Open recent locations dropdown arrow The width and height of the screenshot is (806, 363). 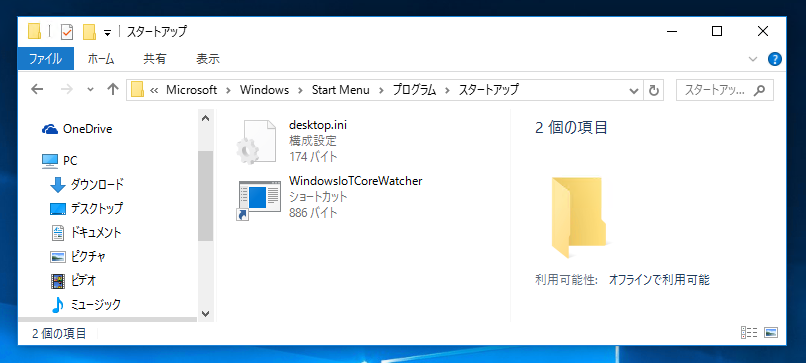click(x=91, y=90)
